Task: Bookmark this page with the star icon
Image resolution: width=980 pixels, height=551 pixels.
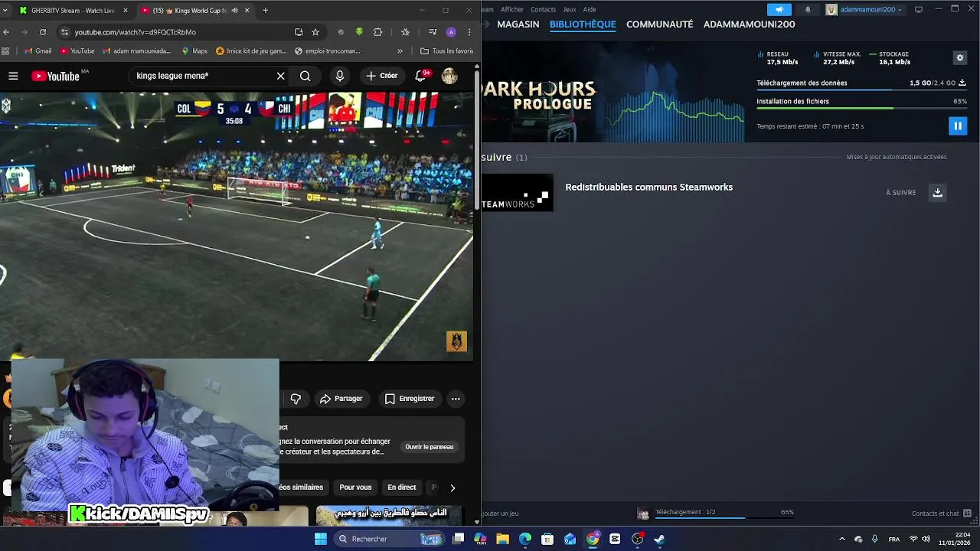Action: pyautogui.click(x=315, y=32)
